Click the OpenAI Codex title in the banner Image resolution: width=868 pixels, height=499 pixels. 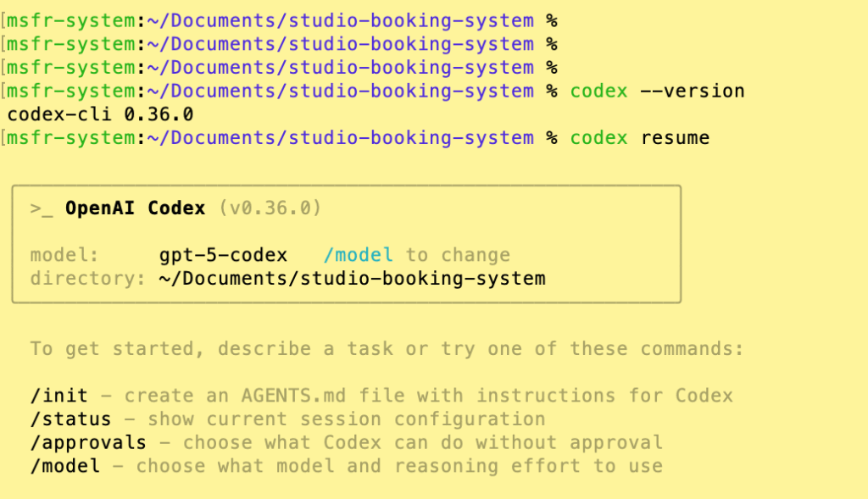135,208
